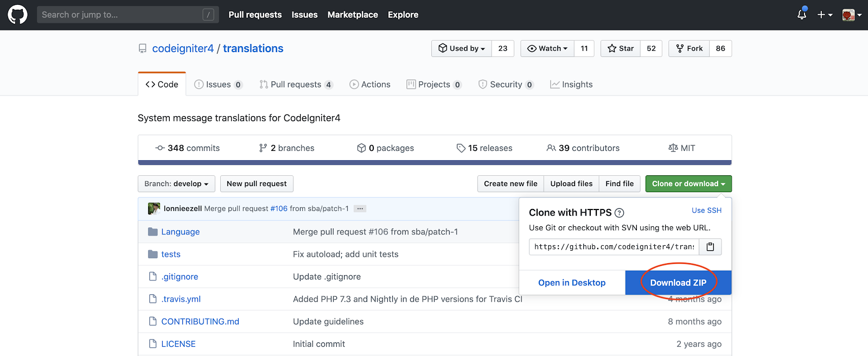The width and height of the screenshot is (868, 356).
Task: Copy clone URL with clipboard icon
Action: point(710,247)
